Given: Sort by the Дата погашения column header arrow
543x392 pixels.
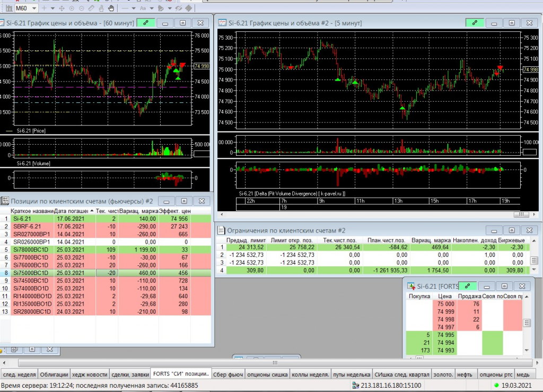Looking at the screenshot, I should [92, 211].
